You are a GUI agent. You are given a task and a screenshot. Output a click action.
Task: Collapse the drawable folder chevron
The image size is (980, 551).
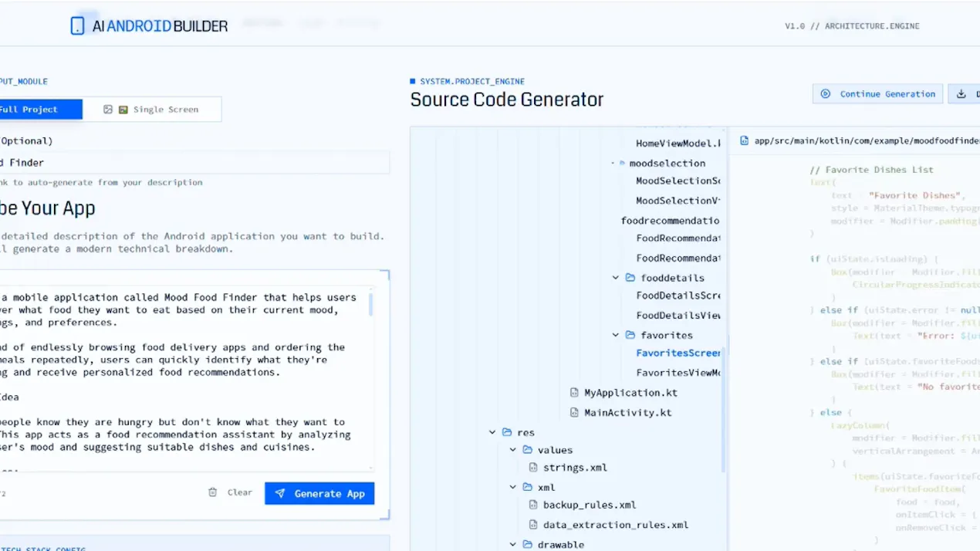tap(513, 544)
